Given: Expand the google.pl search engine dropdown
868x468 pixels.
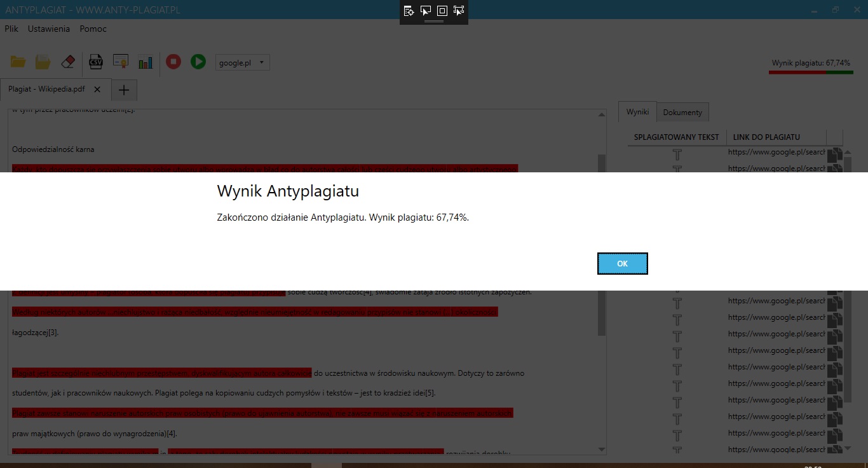Looking at the screenshot, I should [243, 62].
